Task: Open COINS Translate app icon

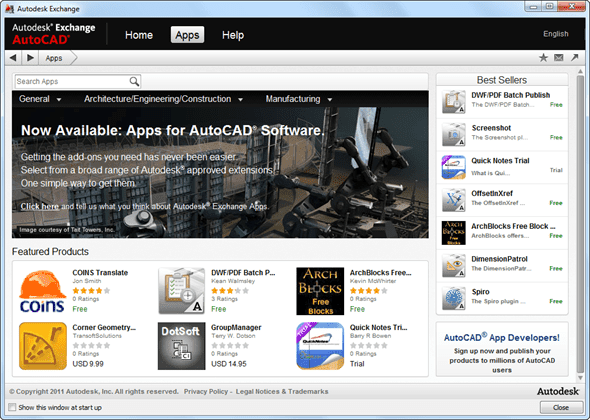Action: click(x=43, y=291)
